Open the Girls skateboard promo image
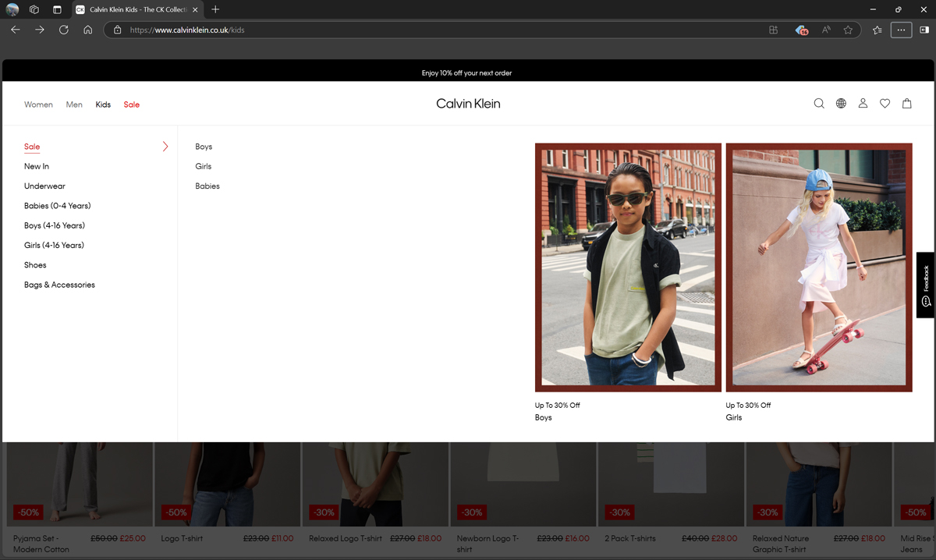The image size is (936, 560). 818,267
